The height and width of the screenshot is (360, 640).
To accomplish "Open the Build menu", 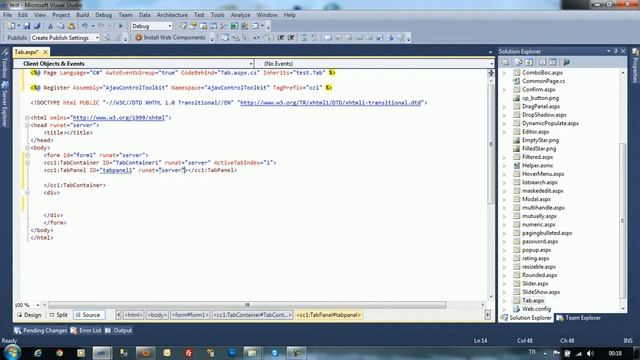I will pos(82,15).
